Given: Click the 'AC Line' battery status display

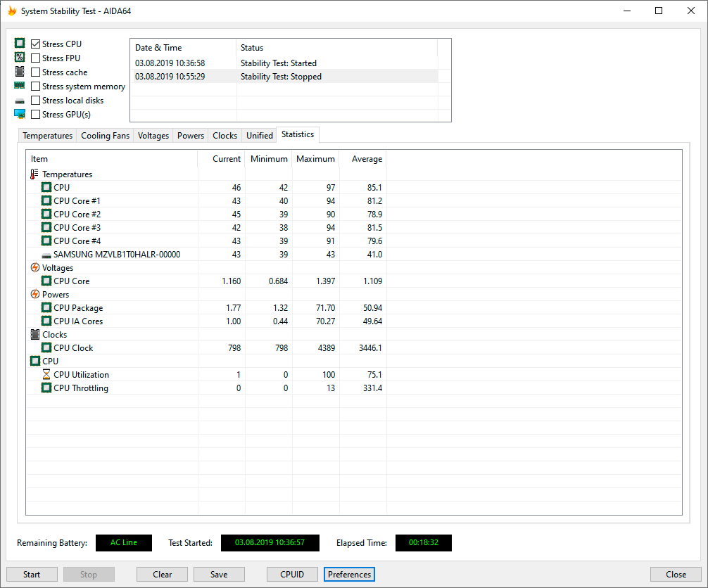Looking at the screenshot, I should point(124,542).
